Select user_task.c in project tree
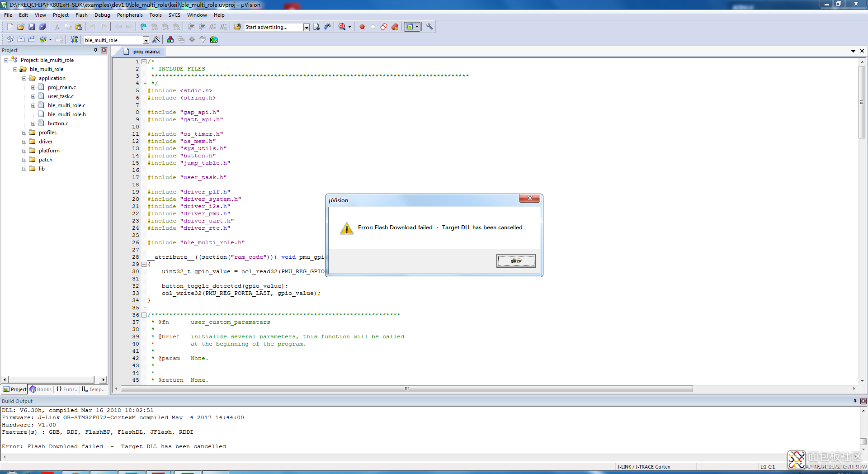 coord(61,96)
